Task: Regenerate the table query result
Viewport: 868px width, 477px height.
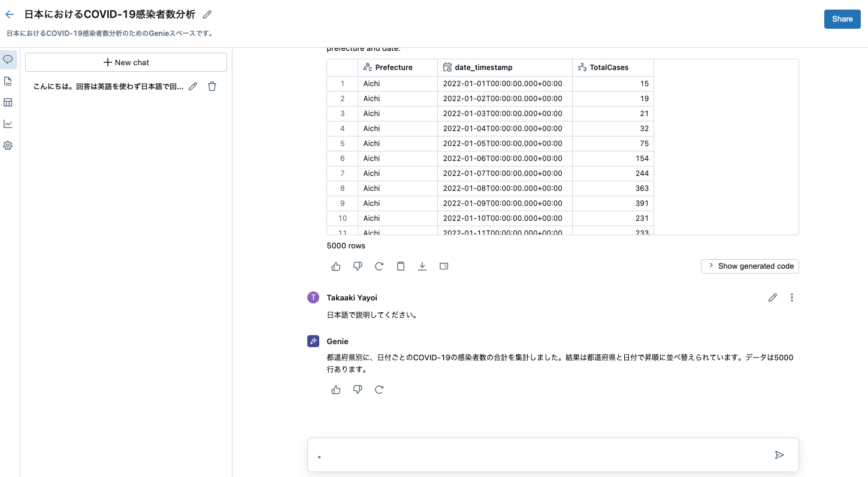Action: pyautogui.click(x=379, y=266)
